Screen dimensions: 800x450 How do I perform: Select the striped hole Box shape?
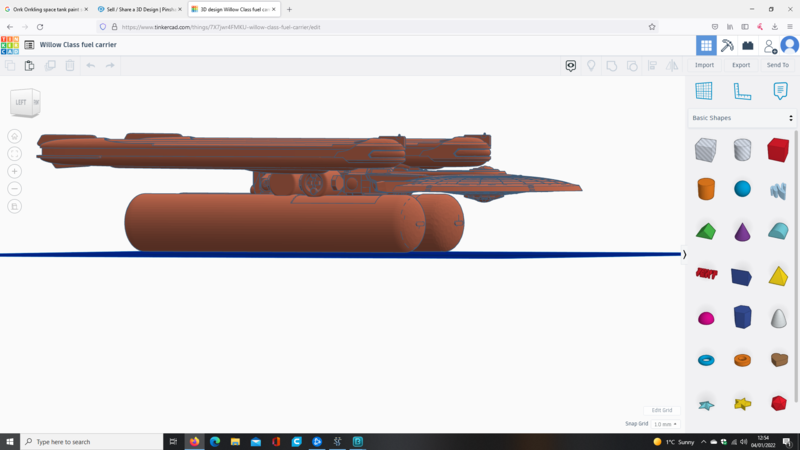pos(706,150)
